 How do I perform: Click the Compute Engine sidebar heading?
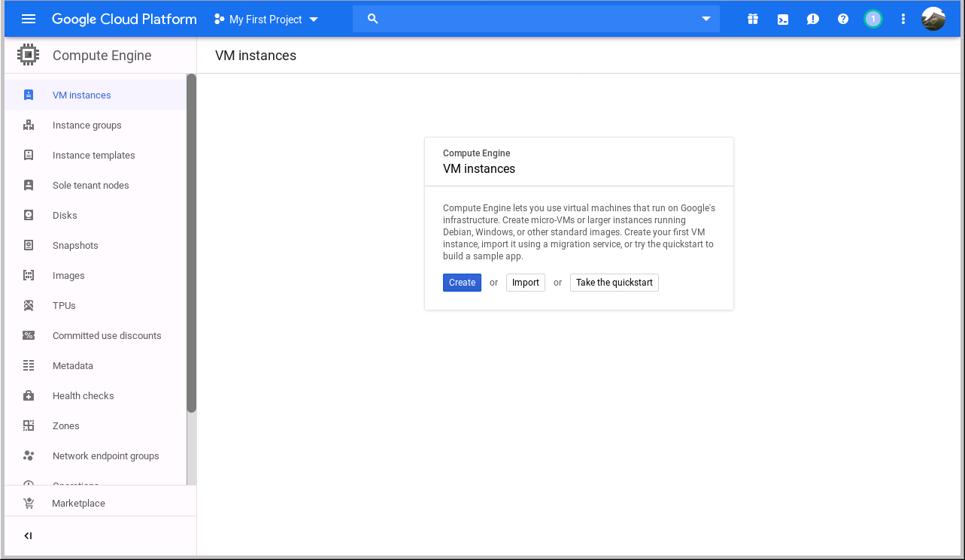(102, 56)
